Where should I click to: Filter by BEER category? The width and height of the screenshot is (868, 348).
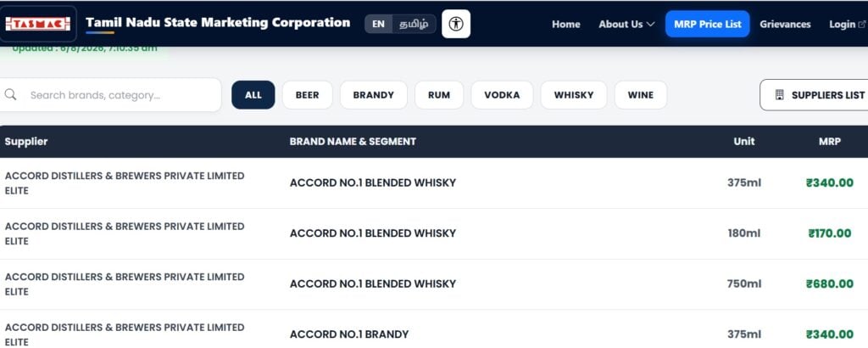tap(307, 95)
